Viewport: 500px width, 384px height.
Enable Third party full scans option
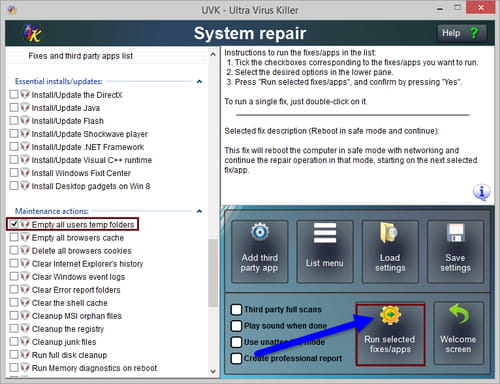tap(236, 310)
